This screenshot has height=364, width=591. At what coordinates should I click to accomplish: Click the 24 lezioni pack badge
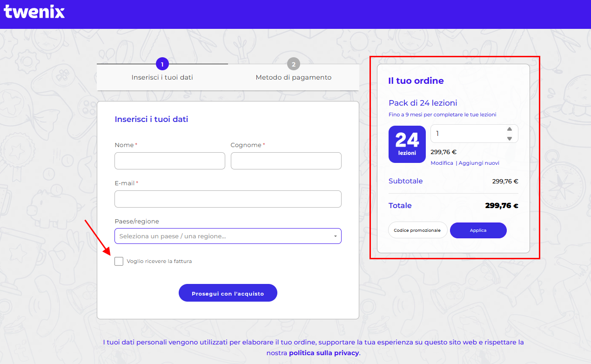click(x=407, y=144)
